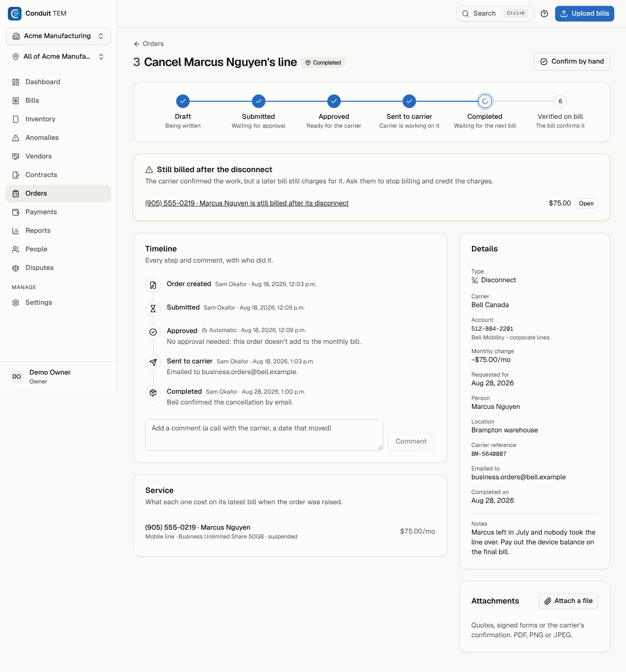Click the Dashboard grid icon in sidebar

(x=16, y=82)
